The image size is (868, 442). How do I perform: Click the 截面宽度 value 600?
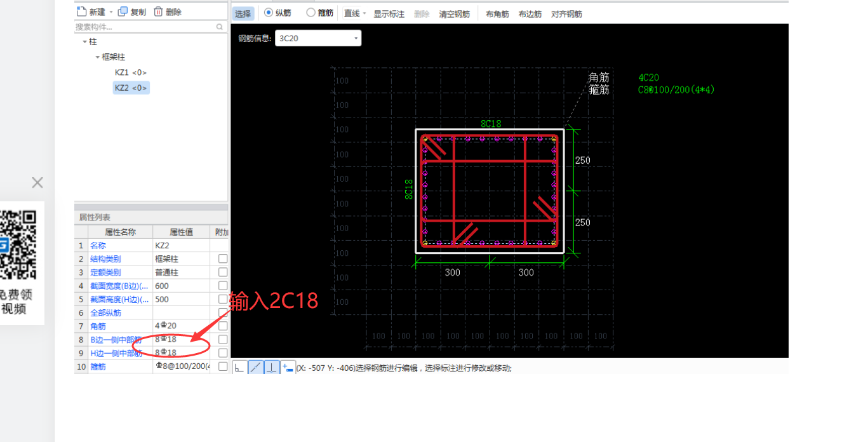[181, 286]
